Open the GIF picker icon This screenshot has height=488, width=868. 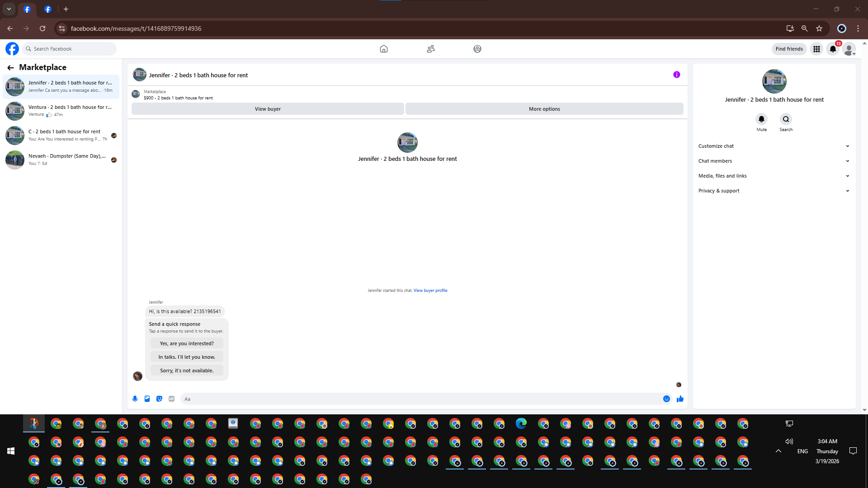[x=171, y=399]
